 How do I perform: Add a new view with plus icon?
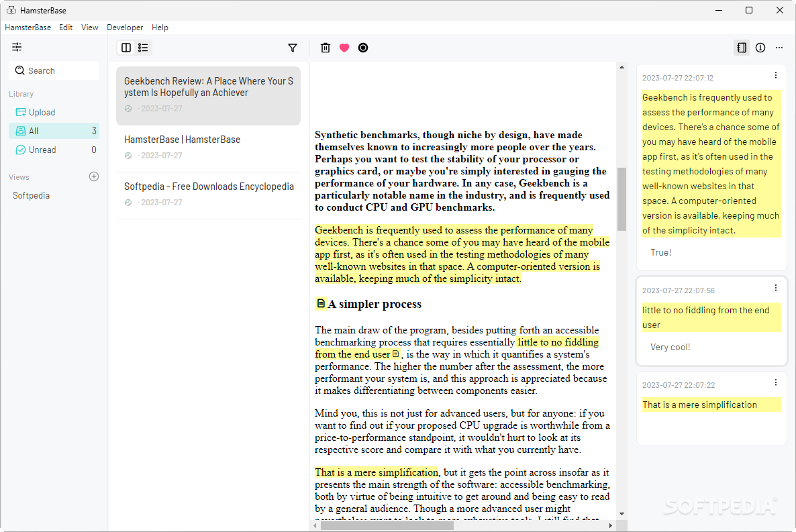coord(94,176)
